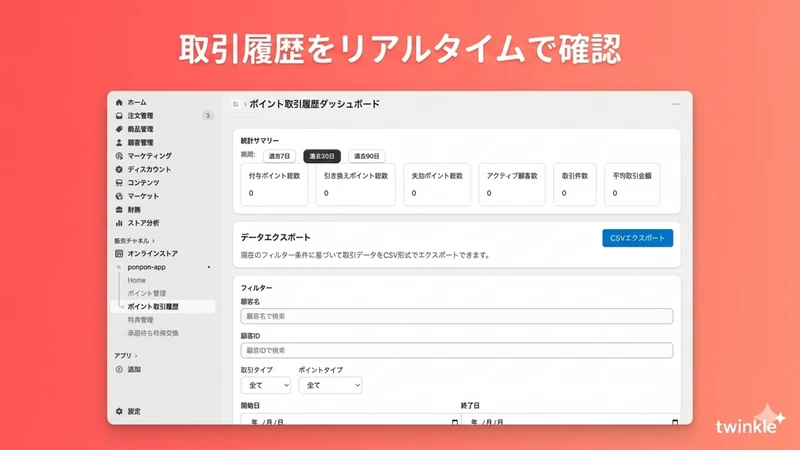Click the 平均取引金額 stat card
The image size is (800, 450).
pyautogui.click(x=632, y=185)
